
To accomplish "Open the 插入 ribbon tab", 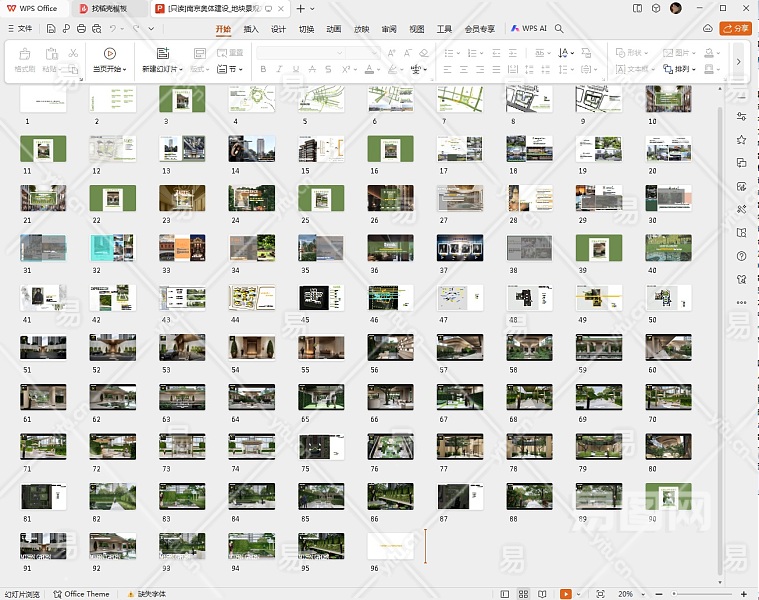I will click(251, 29).
